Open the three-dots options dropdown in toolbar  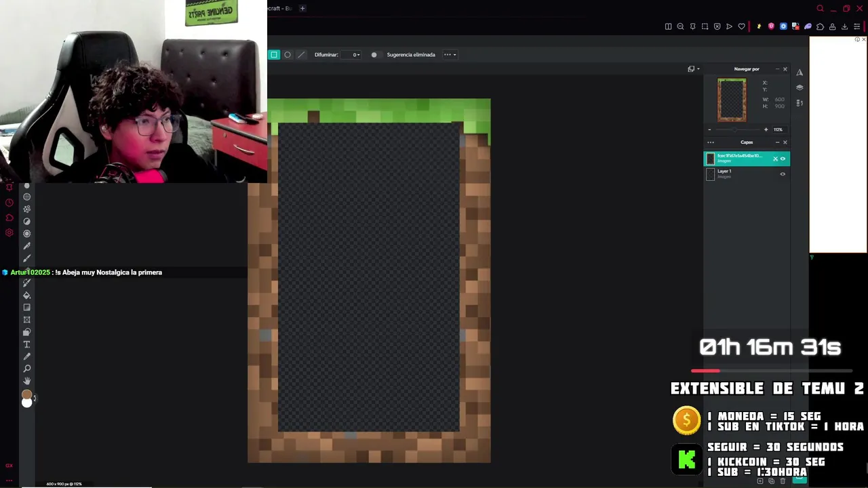tap(450, 55)
